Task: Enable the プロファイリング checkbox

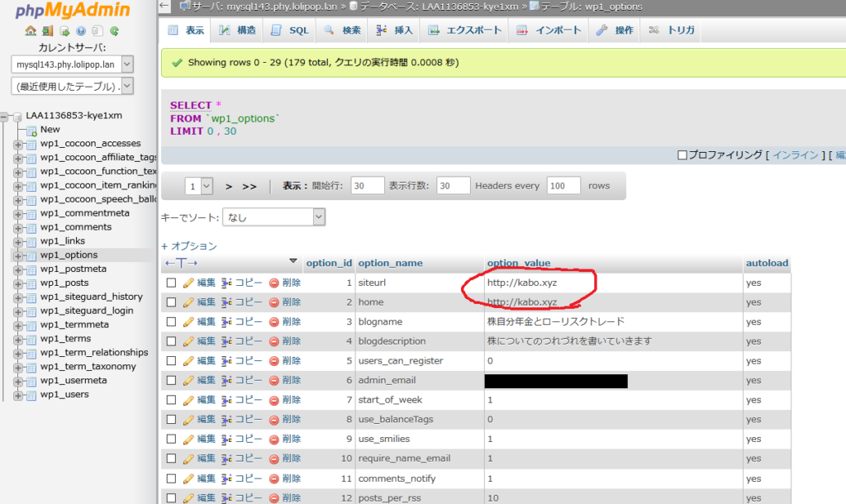Action: [682, 155]
